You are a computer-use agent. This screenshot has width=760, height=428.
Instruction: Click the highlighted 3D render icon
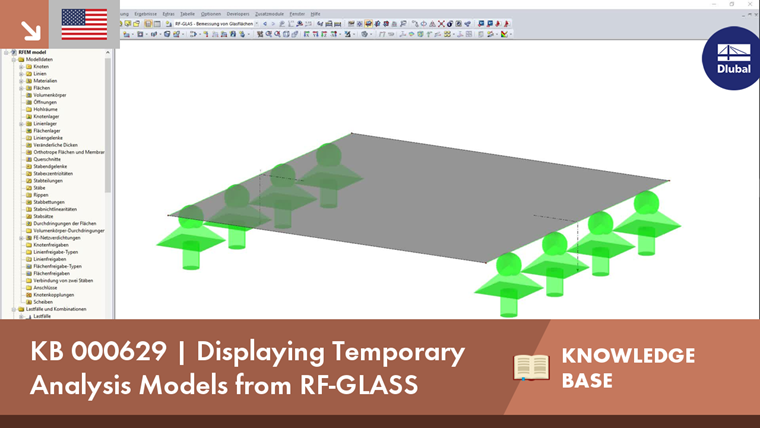pyautogui.click(x=368, y=24)
